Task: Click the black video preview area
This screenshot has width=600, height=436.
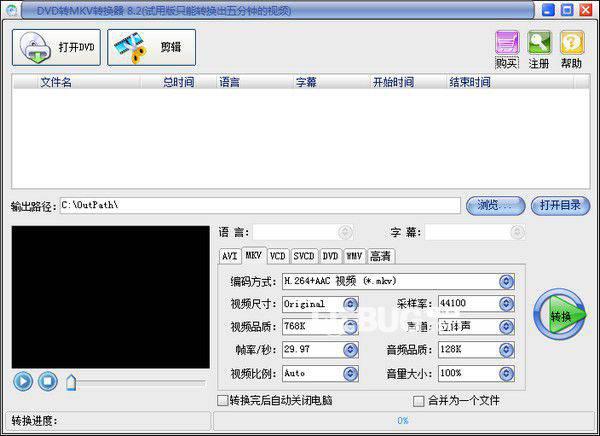Action: point(111,297)
